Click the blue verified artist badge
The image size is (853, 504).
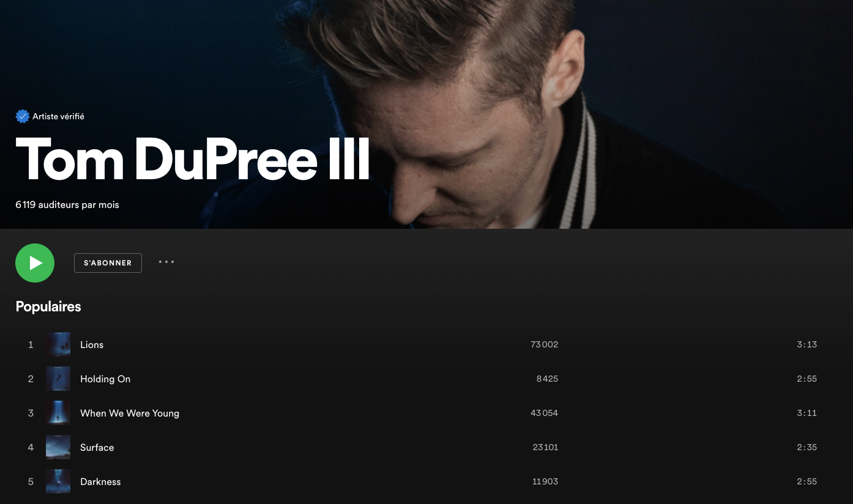click(23, 116)
